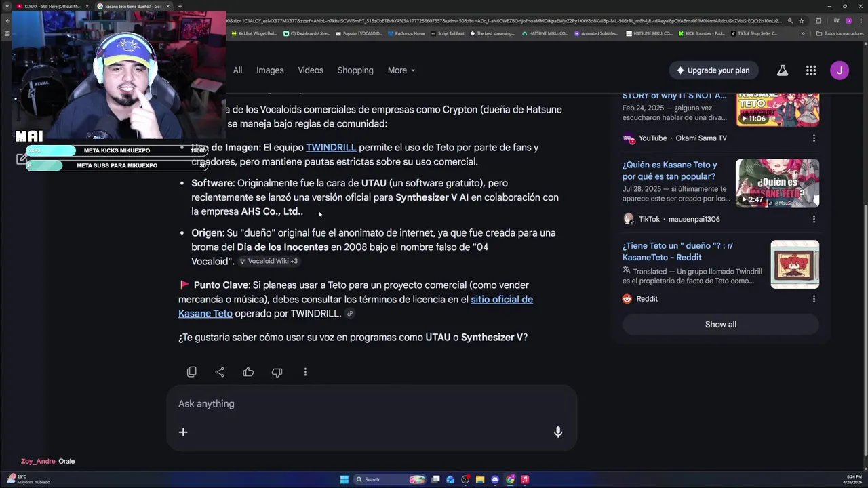Click mausenpai1306 source name

click(694, 220)
